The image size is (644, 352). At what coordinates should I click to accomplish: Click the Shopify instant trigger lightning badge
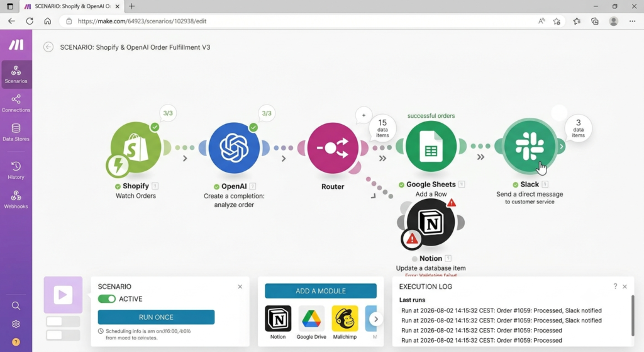click(x=118, y=165)
